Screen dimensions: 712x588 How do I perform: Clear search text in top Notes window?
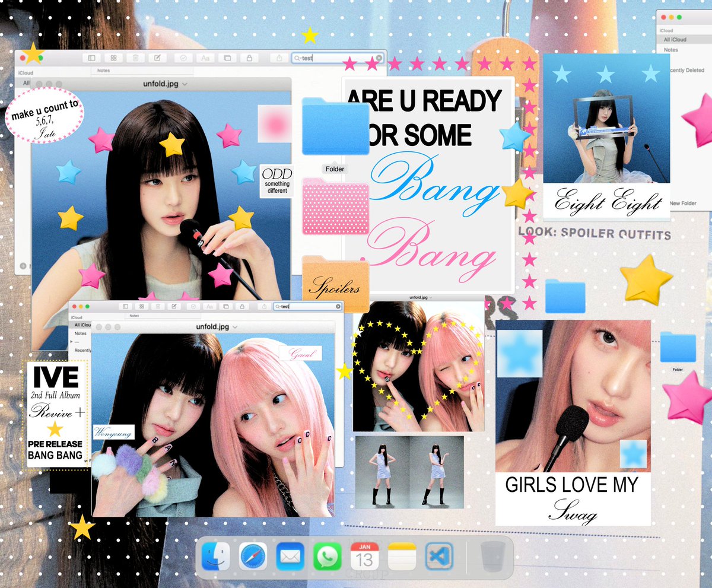point(379,58)
